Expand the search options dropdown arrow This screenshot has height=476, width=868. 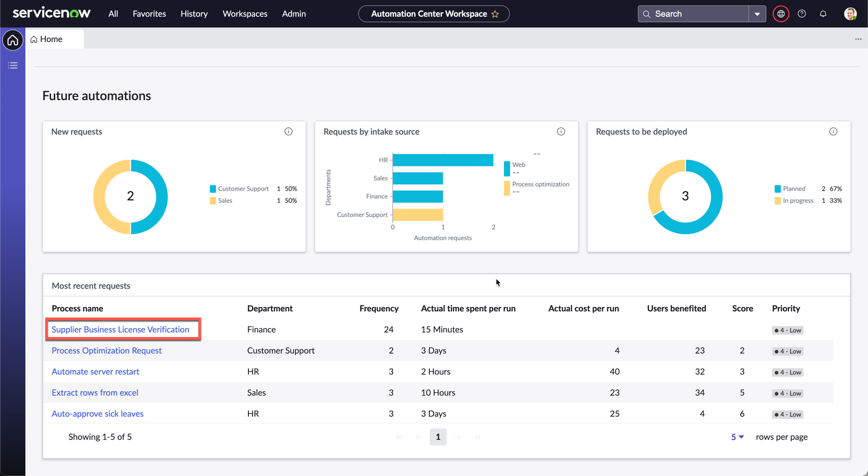point(757,14)
